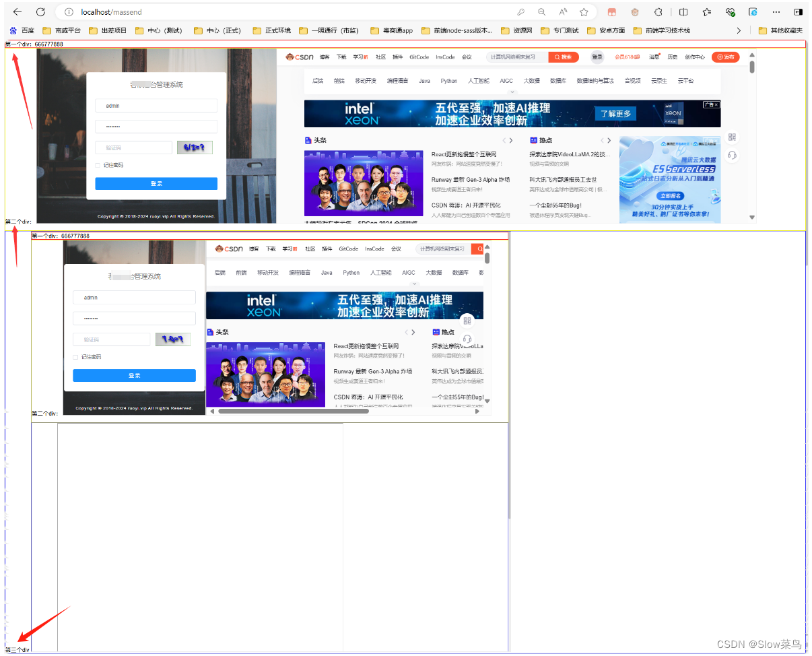This screenshot has height=656, width=812.
Task: Open the favorites list icon
Action: [x=706, y=12]
